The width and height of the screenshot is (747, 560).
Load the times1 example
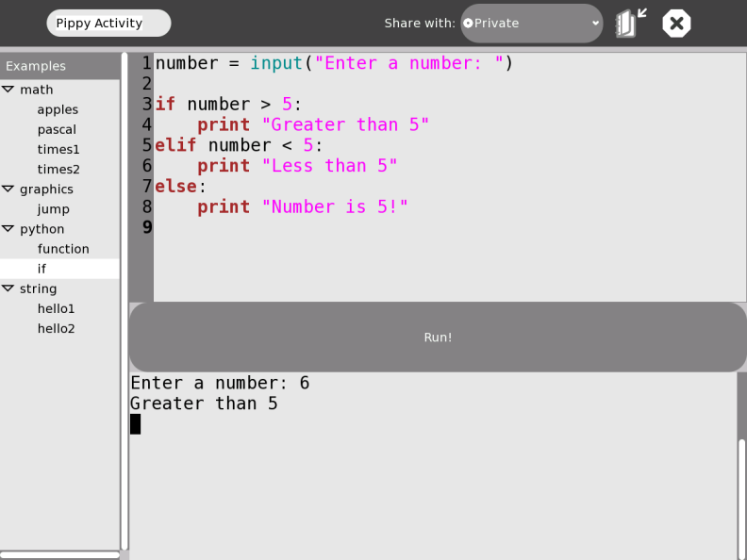tap(58, 149)
